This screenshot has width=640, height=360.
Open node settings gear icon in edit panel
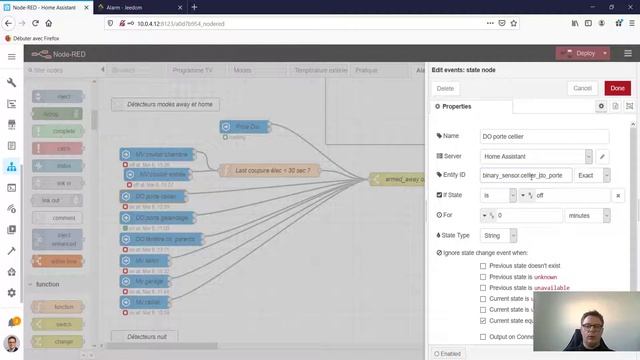[601, 106]
